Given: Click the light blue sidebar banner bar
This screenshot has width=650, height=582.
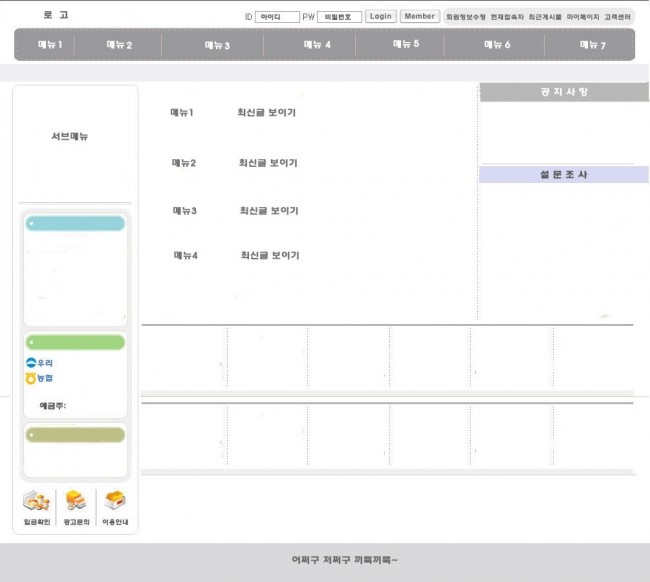Looking at the screenshot, I should [76, 223].
